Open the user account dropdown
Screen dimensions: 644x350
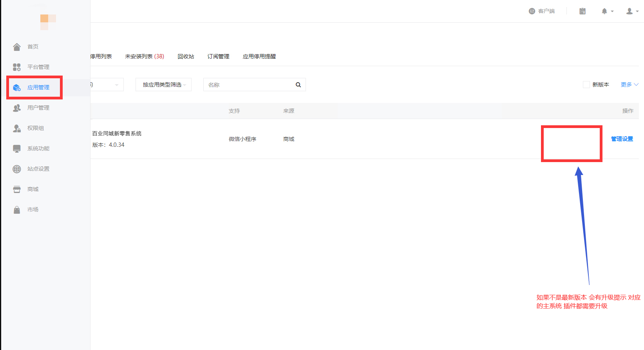[632, 11]
